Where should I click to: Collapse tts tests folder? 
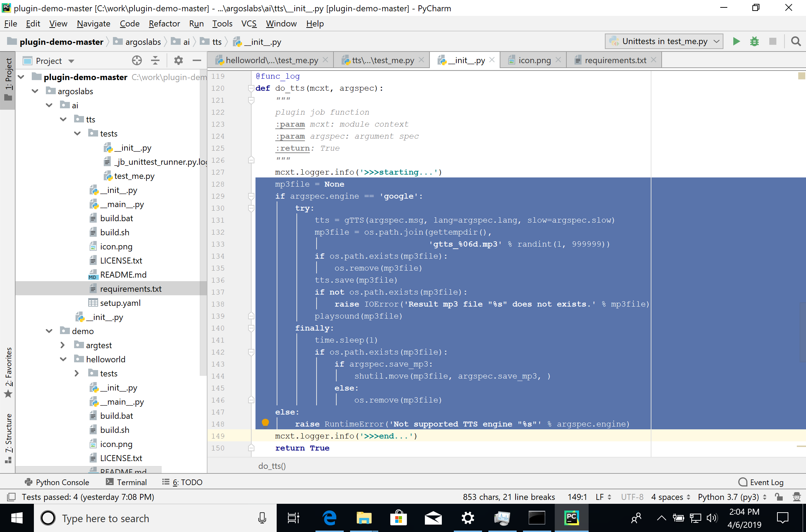tap(77, 133)
